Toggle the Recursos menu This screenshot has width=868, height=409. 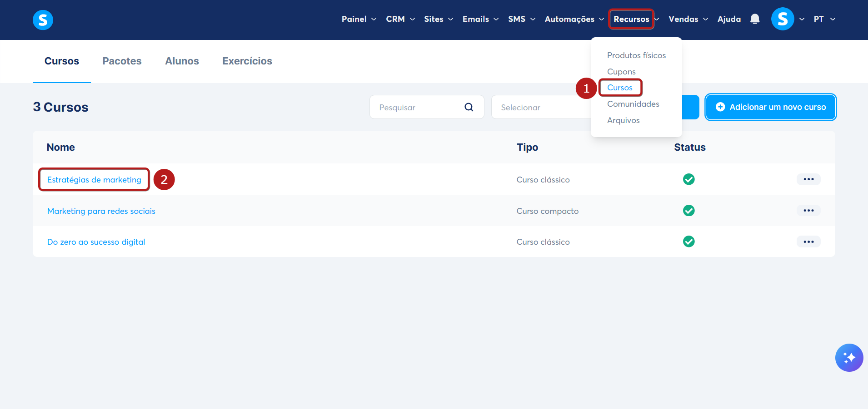pyautogui.click(x=631, y=19)
